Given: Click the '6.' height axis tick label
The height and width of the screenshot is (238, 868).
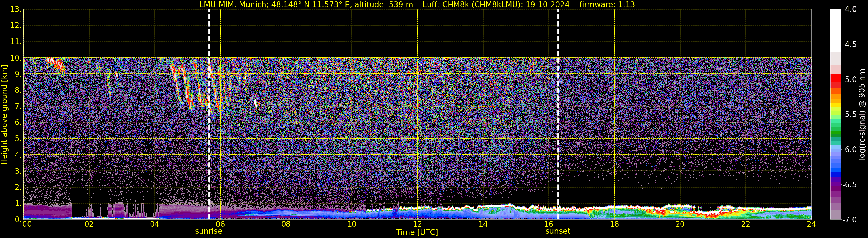Looking at the screenshot, I should (x=18, y=123).
